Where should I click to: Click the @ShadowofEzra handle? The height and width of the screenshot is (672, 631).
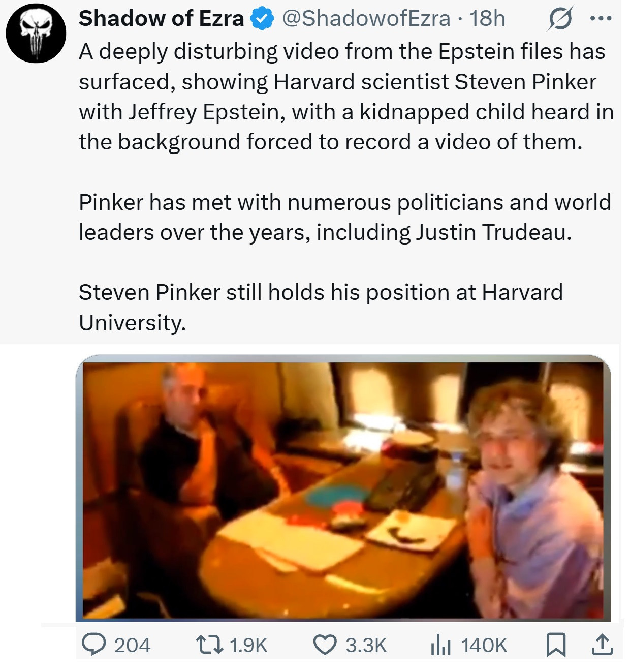click(366, 19)
